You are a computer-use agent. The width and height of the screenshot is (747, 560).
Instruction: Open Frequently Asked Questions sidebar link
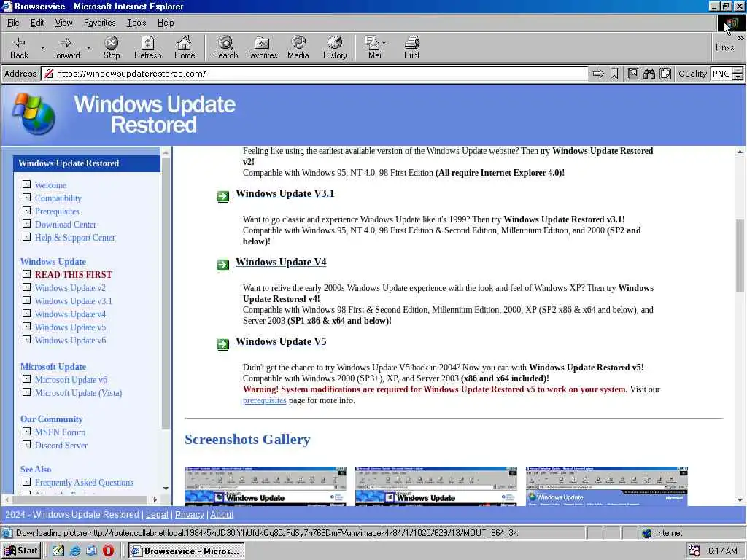[84, 483]
